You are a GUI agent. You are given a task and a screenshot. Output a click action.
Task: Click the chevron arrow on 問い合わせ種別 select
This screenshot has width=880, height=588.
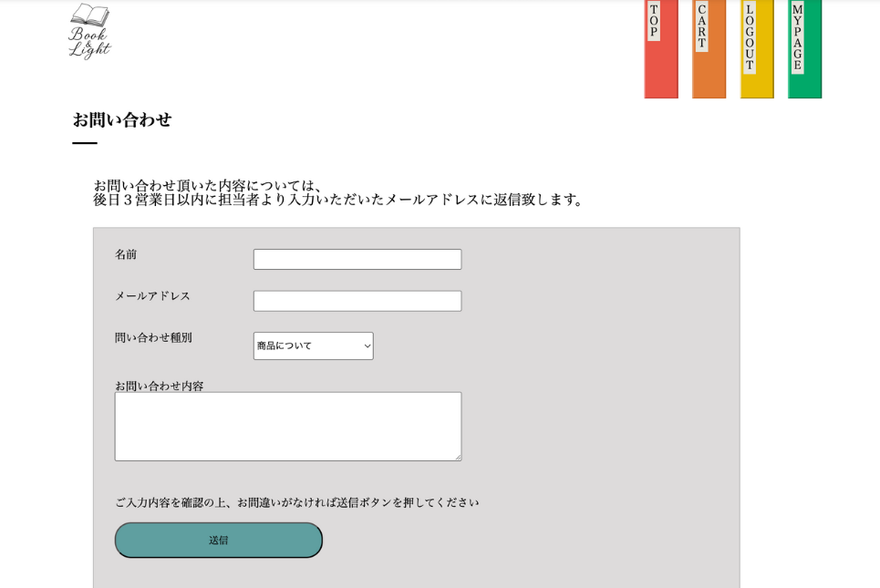367,346
